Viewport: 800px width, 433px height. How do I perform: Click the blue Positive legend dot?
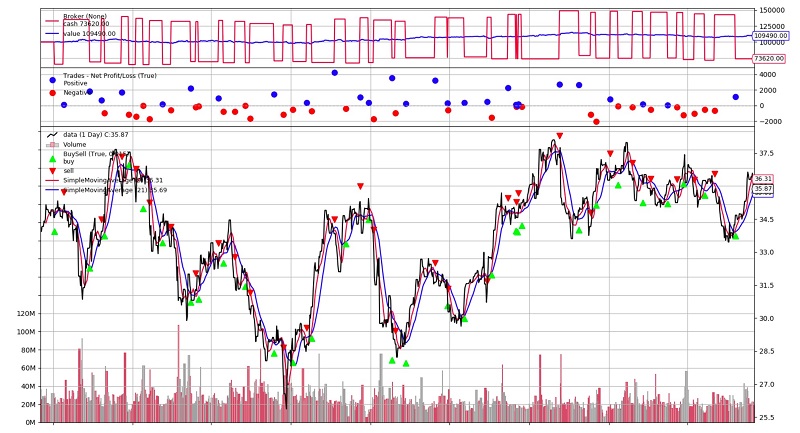pyautogui.click(x=52, y=80)
